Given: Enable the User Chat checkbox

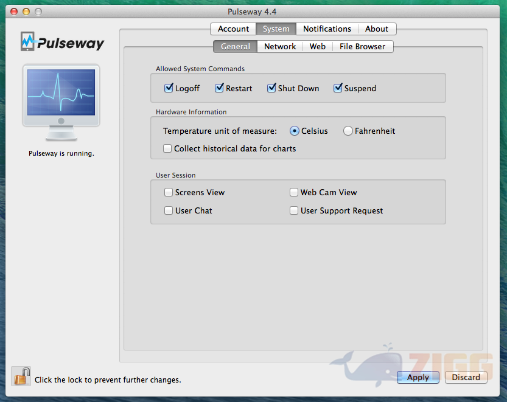Looking at the screenshot, I should click(x=168, y=211).
